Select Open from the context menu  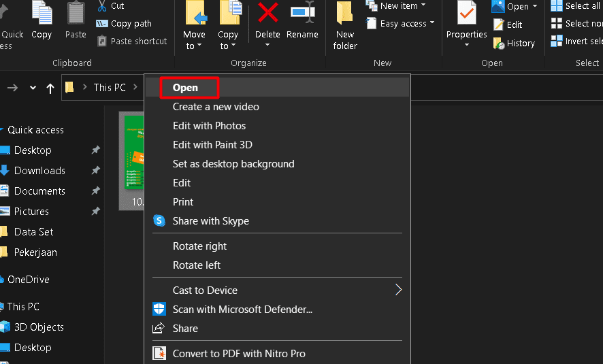185,88
